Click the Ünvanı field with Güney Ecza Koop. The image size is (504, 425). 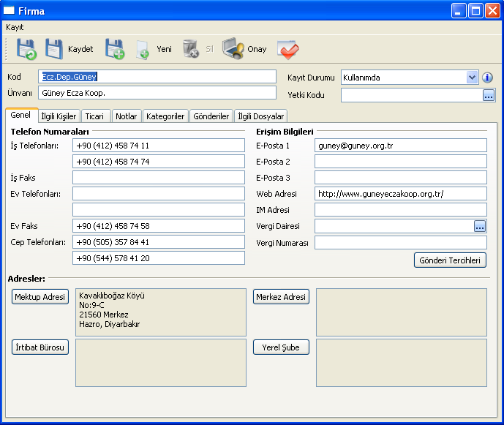pyautogui.click(x=157, y=93)
